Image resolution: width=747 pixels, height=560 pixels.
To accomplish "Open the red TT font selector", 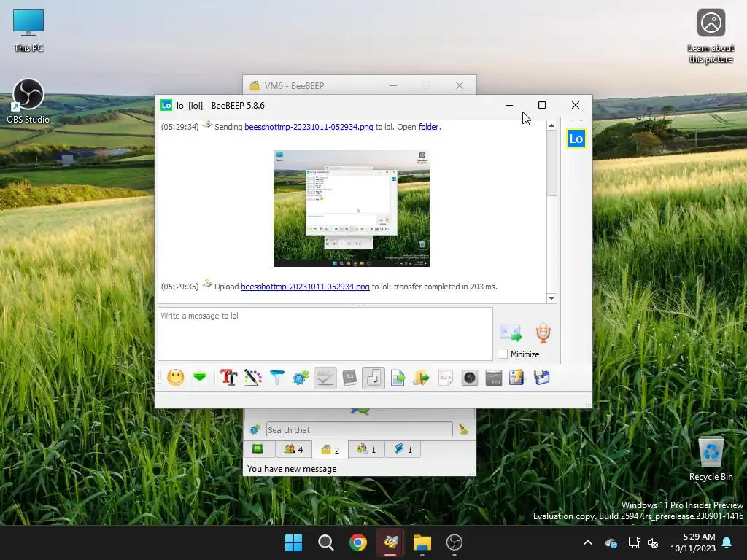I will (x=228, y=378).
